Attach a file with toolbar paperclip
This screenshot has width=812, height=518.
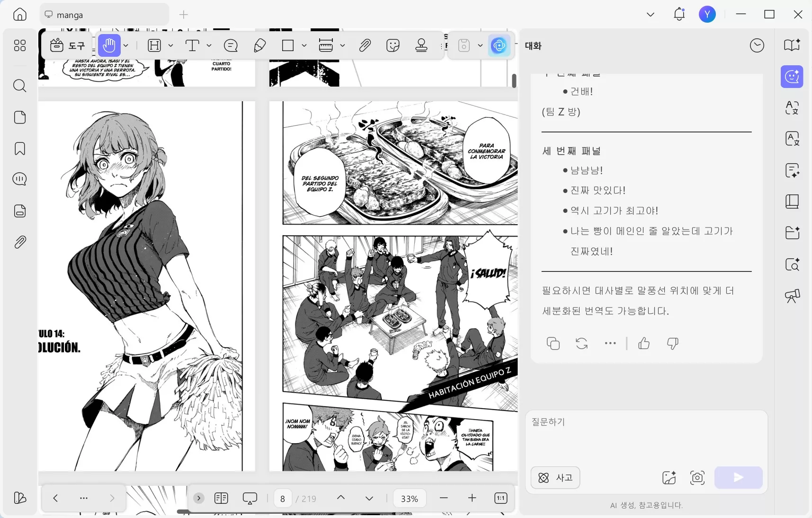tap(365, 45)
